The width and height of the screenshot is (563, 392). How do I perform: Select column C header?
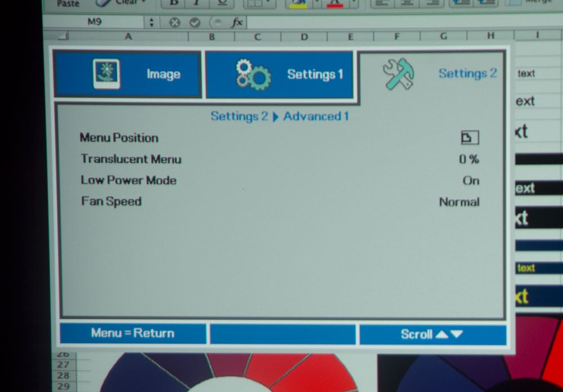[257, 37]
